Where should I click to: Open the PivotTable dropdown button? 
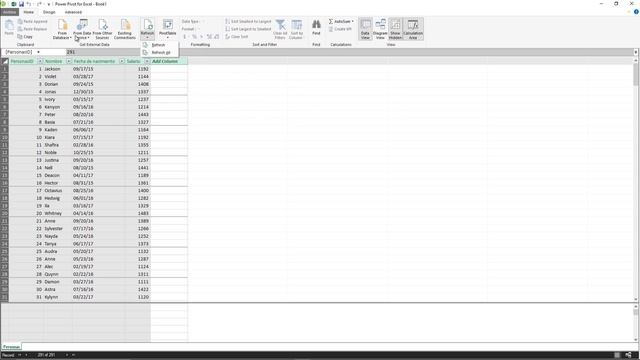pos(167,29)
